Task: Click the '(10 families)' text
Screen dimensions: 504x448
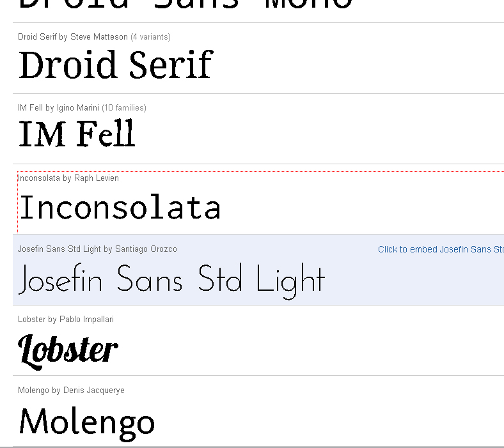Action: (x=124, y=107)
